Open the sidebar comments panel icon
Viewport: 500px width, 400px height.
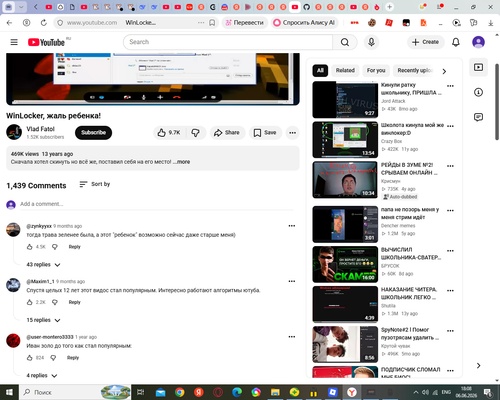478,117
